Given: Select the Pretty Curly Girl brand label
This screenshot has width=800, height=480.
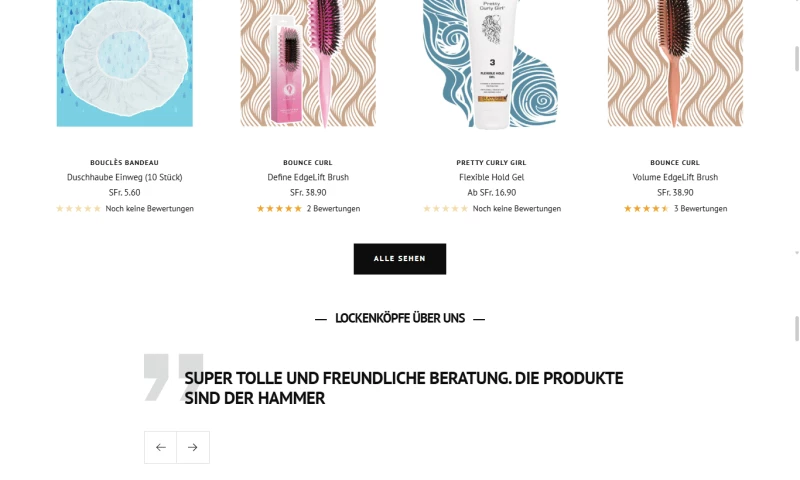Looking at the screenshot, I should point(491,162).
